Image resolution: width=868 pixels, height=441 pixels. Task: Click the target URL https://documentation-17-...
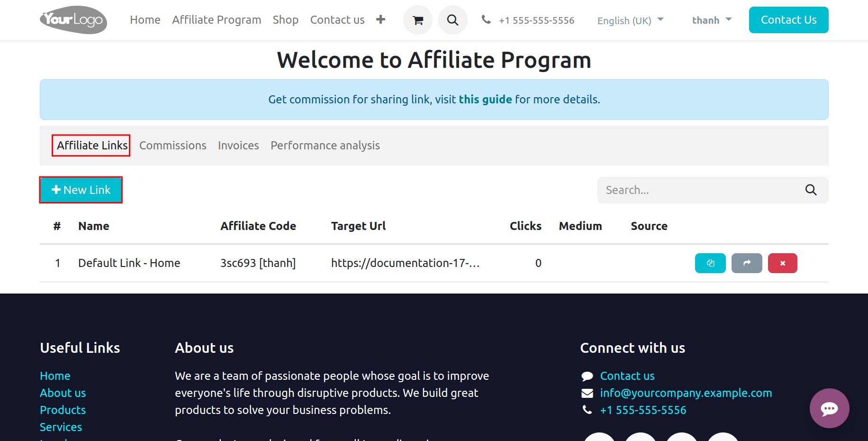(406, 263)
